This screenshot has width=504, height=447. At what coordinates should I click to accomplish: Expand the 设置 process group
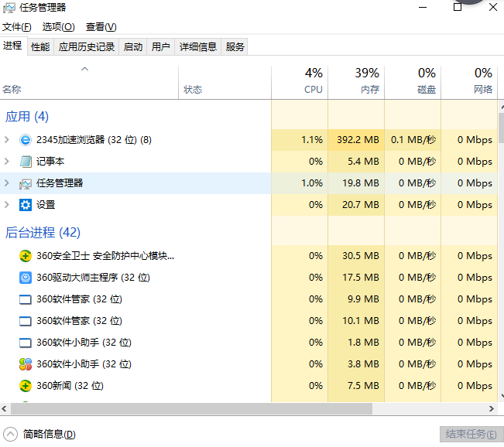pyautogui.click(x=7, y=205)
